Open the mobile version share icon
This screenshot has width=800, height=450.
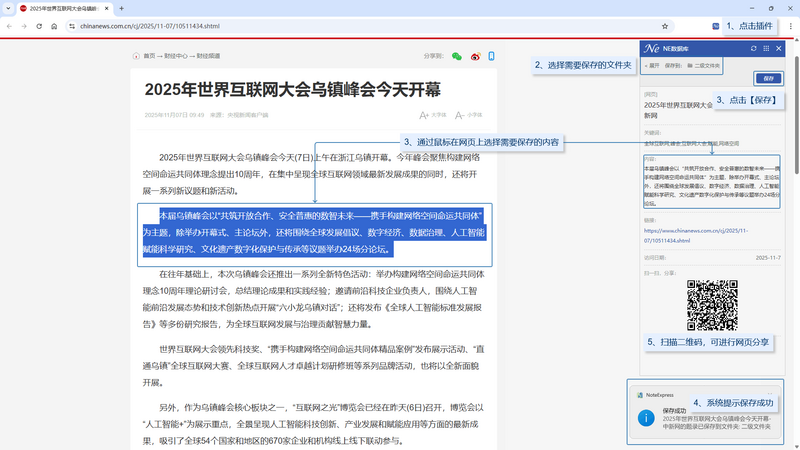491,56
